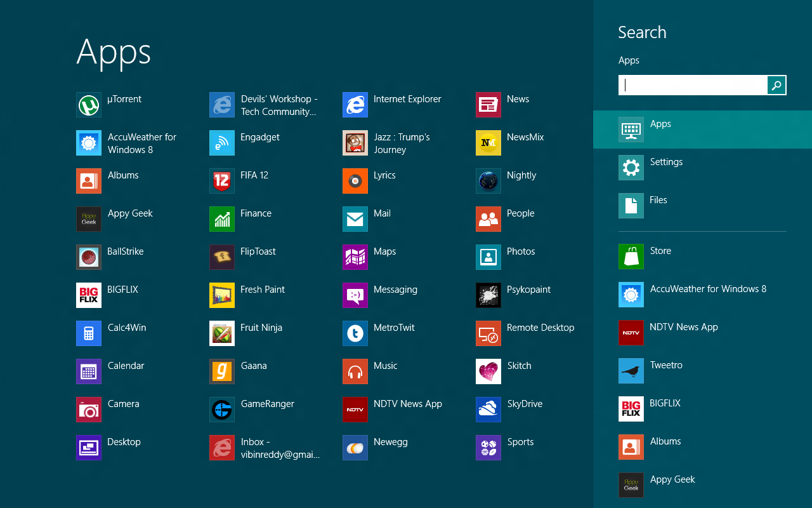Choose Albums in the Search pane

point(702,447)
